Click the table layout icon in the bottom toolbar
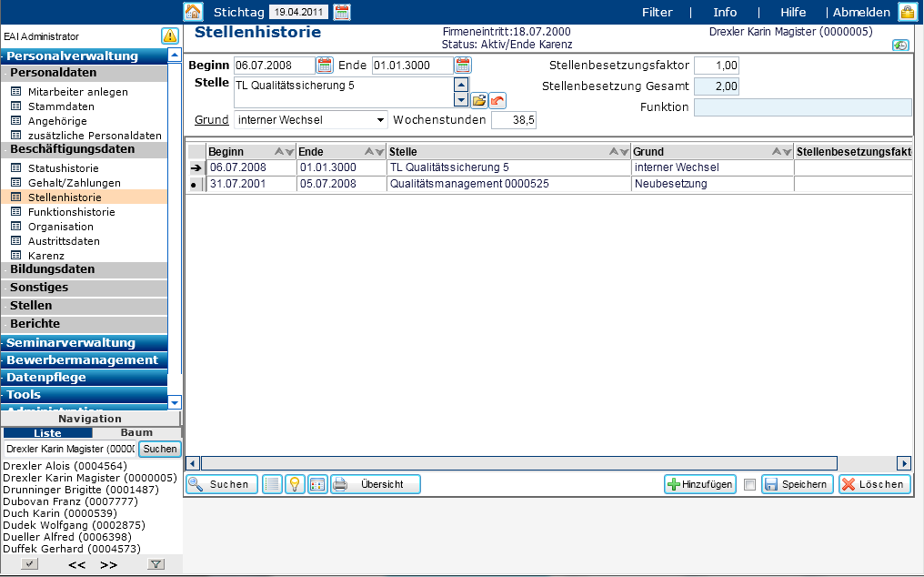Viewport: 924px width, 577px height. [x=317, y=484]
